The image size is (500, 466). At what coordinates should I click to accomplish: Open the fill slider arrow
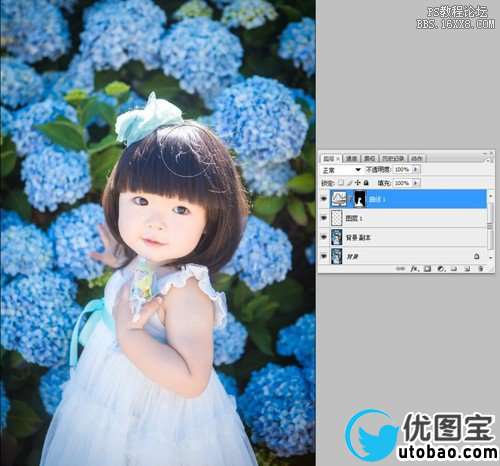pyautogui.click(x=415, y=183)
